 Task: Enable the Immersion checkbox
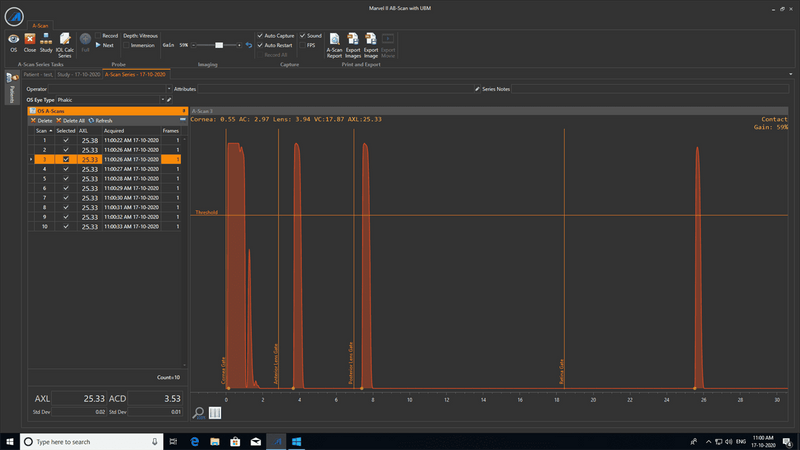pyautogui.click(x=127, y=45)
